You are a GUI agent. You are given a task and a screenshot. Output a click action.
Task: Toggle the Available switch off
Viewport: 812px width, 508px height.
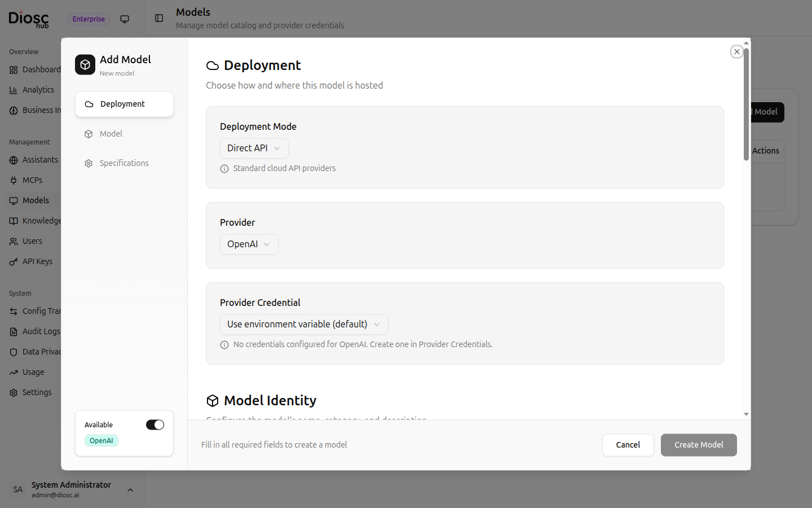(x=155, y=425)
